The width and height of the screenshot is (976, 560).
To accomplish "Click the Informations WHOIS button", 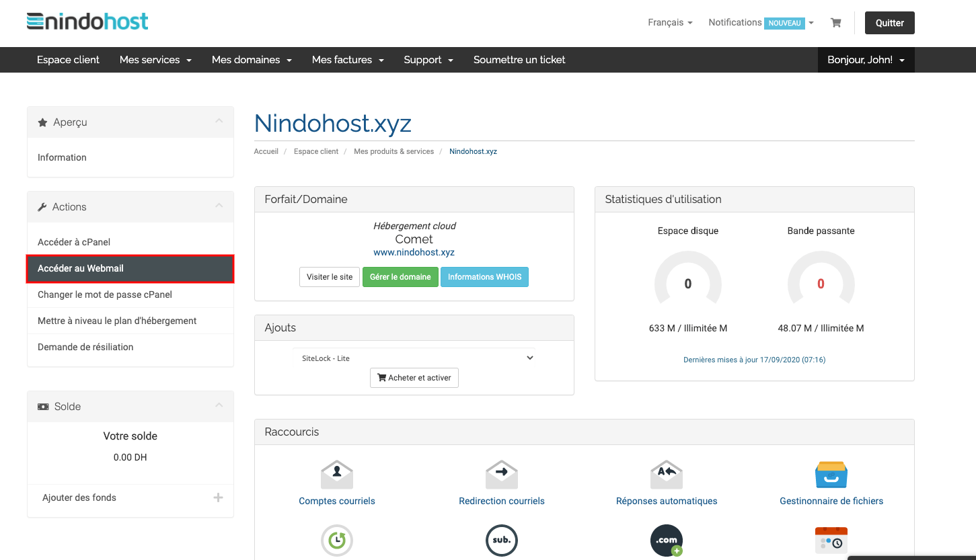I will coord(484,277).
